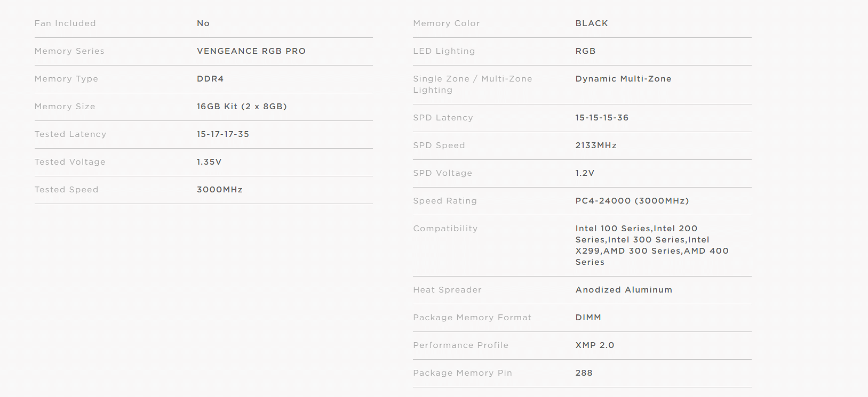Select the 2133MHz SPD speed value
Viewport: 868px width, 397px height.
(x=596, y=145)
